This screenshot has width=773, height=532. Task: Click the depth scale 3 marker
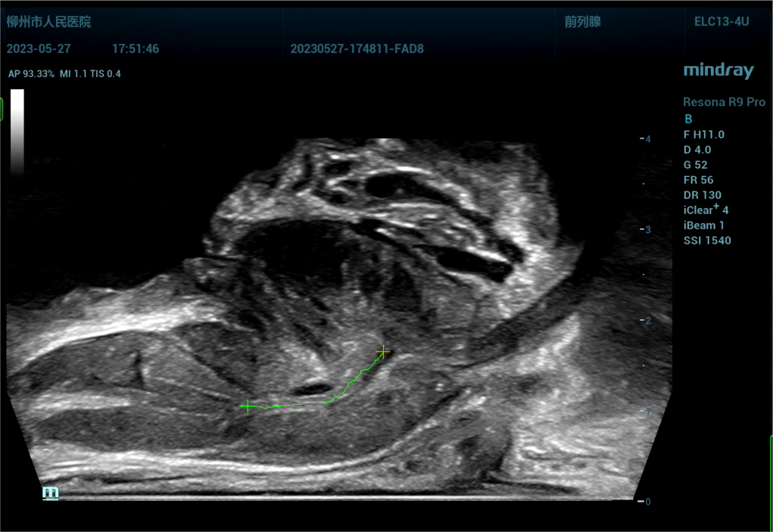click(646, 229)
